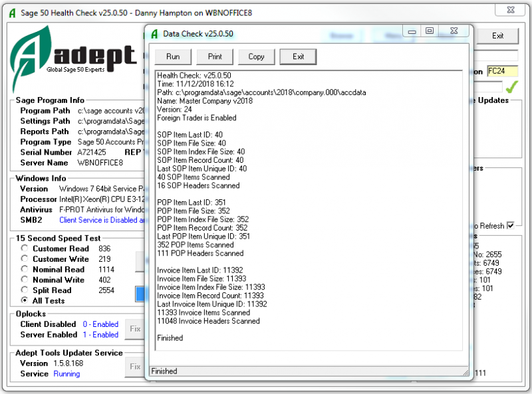Click the '0 - Enabled' Oplocks link
The width and height of the screenshot is (532, 394).
tap(99, 324)
